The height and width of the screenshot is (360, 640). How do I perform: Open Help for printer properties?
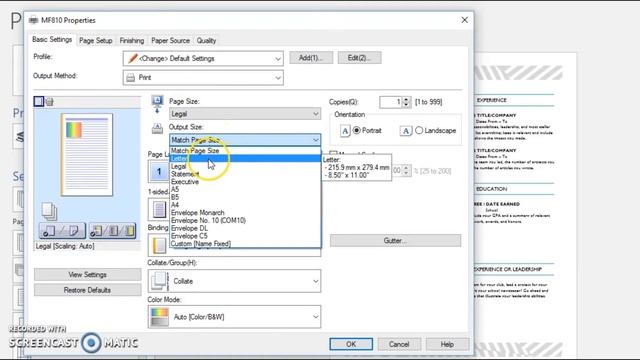point(447,344)
